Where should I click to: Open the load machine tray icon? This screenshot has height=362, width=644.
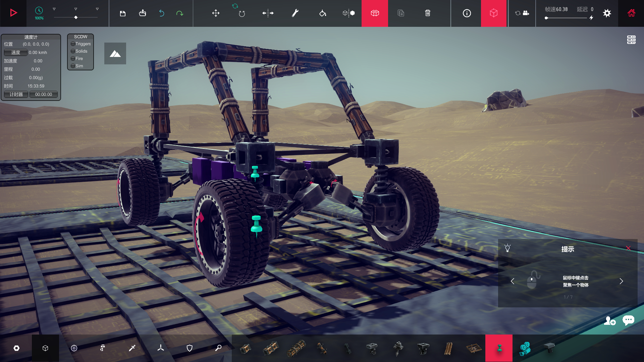pyautogui.click(x=143, y=13)
